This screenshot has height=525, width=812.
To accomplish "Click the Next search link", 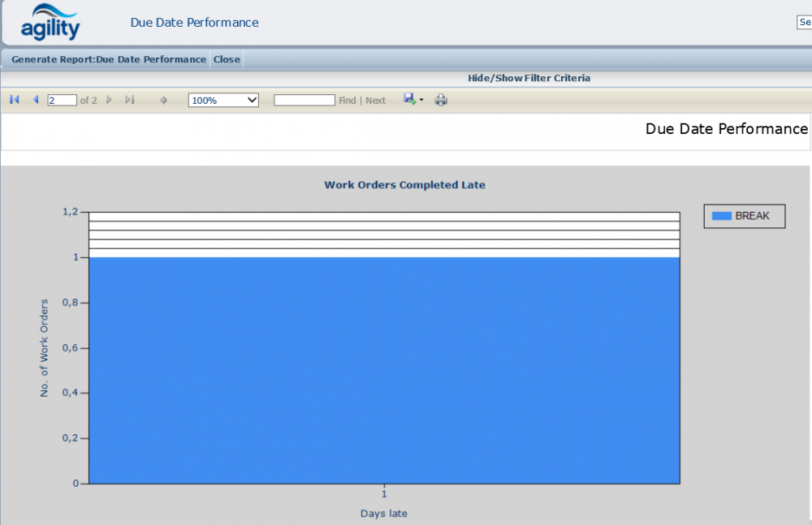I will click(375, 100).
